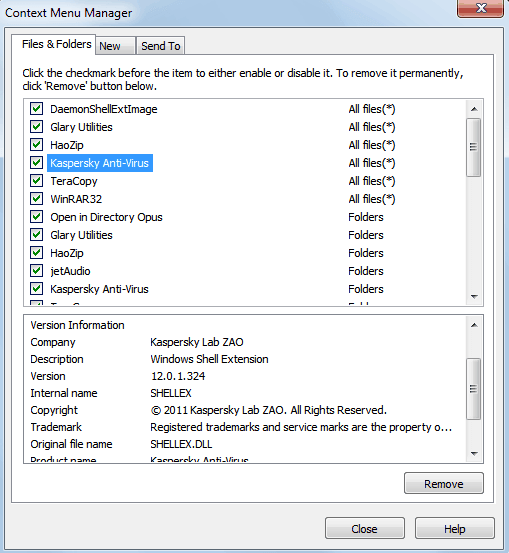Open Help for Context Menu Manager

pyautogui.click(x=455, y=528)
